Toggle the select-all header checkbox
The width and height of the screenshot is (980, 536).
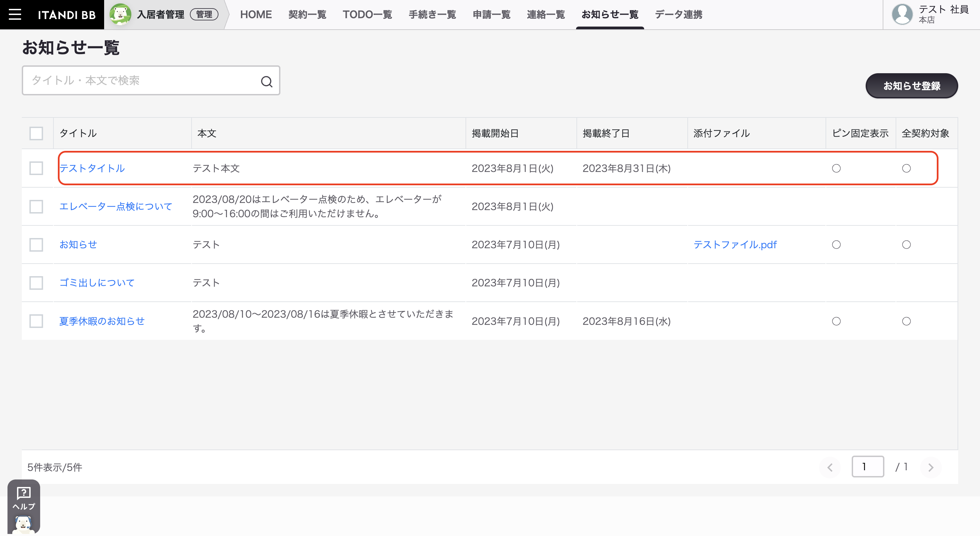pyautogui.click(x=36, y=133)
